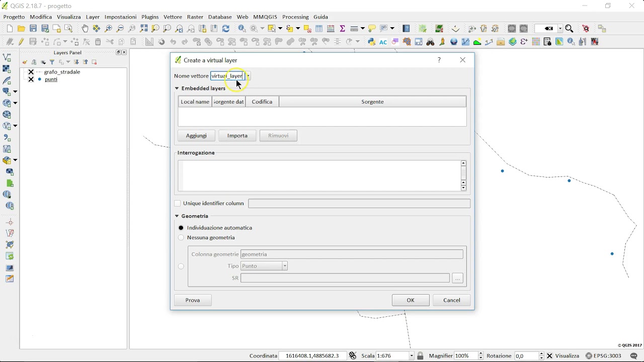Click the New project icon
Screen dimensions: 644x362
coord(10,29)
